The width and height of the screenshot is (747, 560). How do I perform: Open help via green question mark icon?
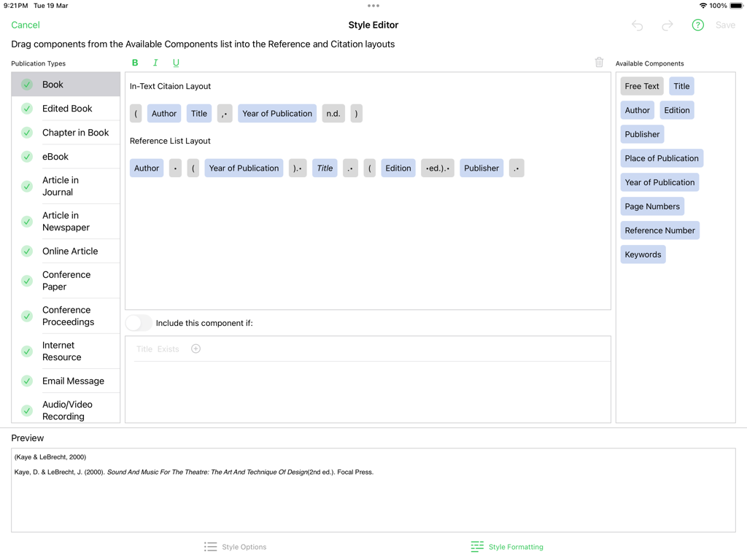(x=697, y=25)
